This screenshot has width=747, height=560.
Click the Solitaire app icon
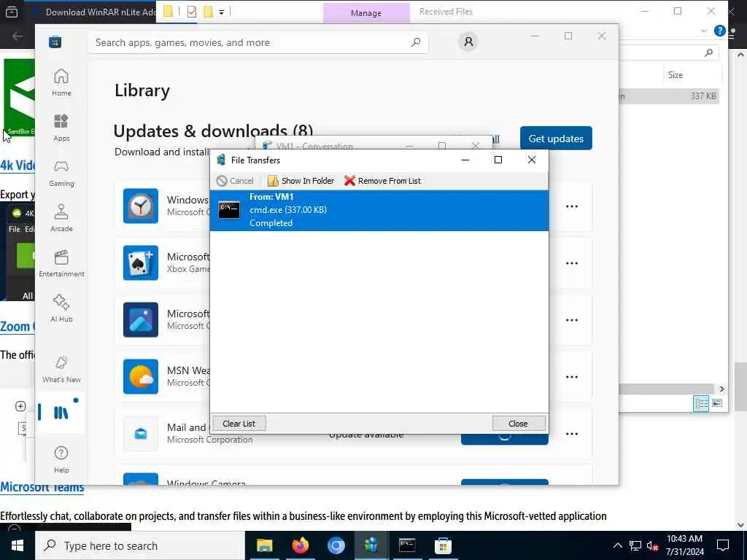coord(141,262)
